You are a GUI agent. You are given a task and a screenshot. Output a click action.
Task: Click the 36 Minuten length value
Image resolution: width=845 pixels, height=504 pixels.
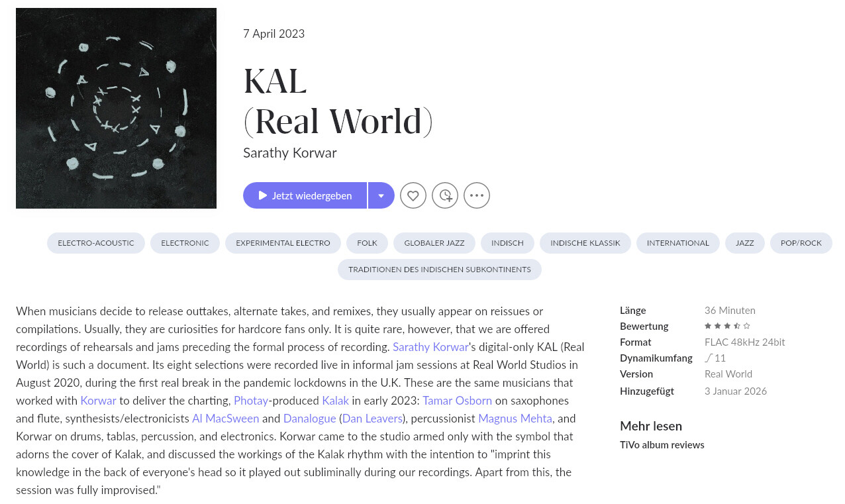pos(730,310)
